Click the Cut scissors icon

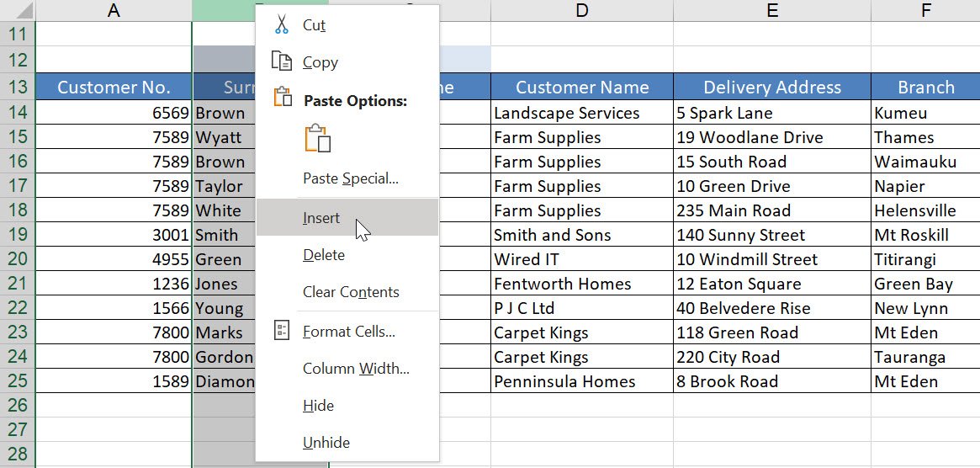coord(282,24)
